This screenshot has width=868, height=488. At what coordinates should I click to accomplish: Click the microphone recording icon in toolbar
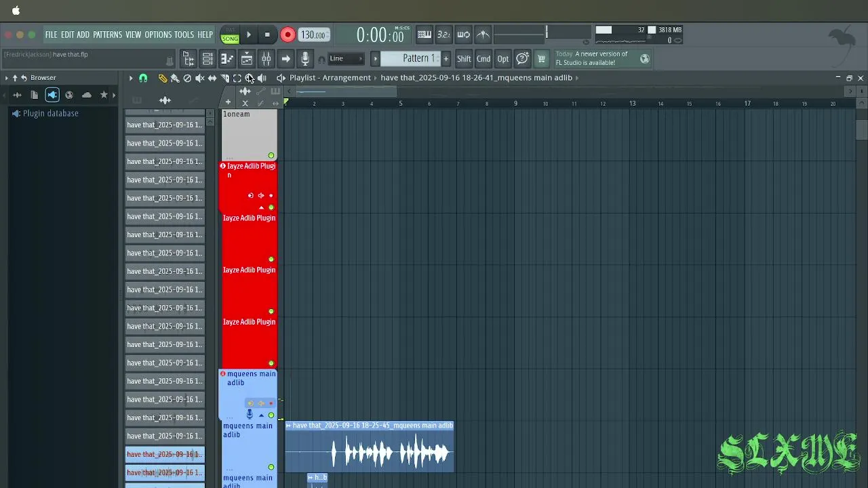point(305,59)
